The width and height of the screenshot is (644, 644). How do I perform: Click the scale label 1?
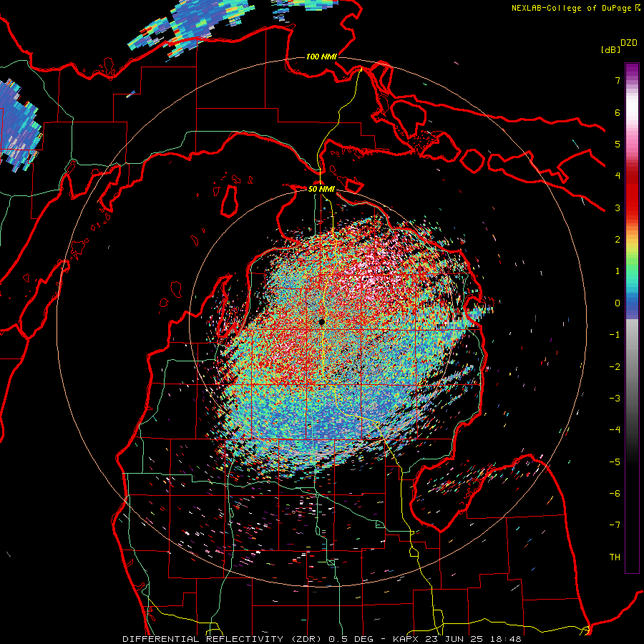[618, 271]
